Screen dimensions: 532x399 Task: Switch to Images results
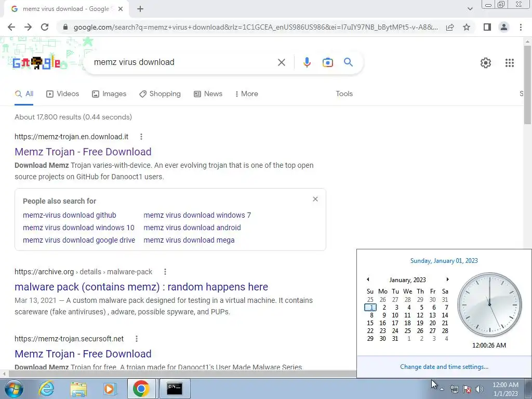pyautogui.click(x=109, y=94)
